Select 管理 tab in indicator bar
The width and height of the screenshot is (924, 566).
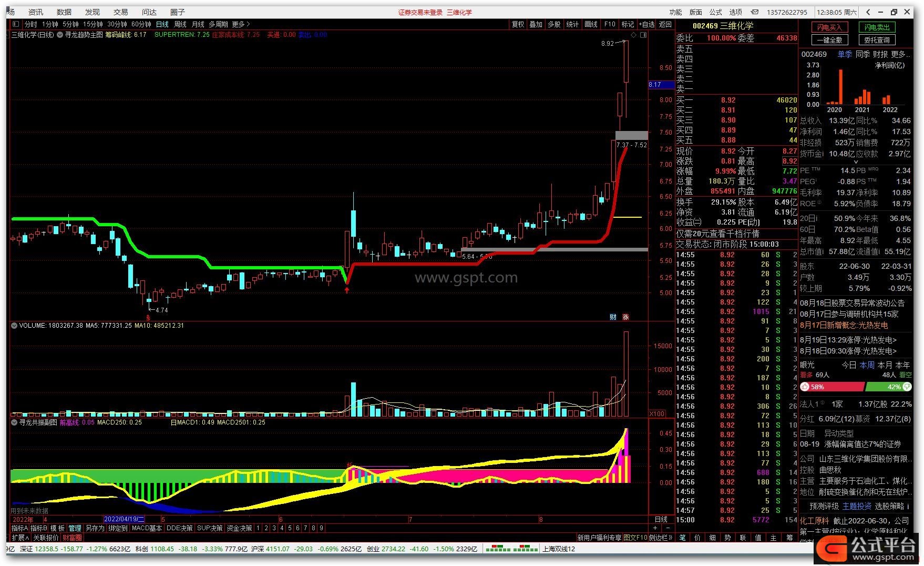click(75, 528)
